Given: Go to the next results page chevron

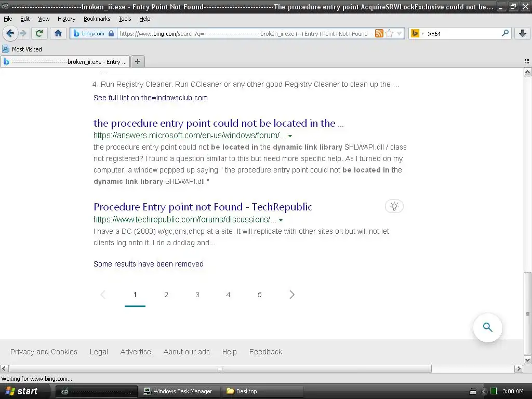Looking at the screenshot, I should (x=292, y=295).
